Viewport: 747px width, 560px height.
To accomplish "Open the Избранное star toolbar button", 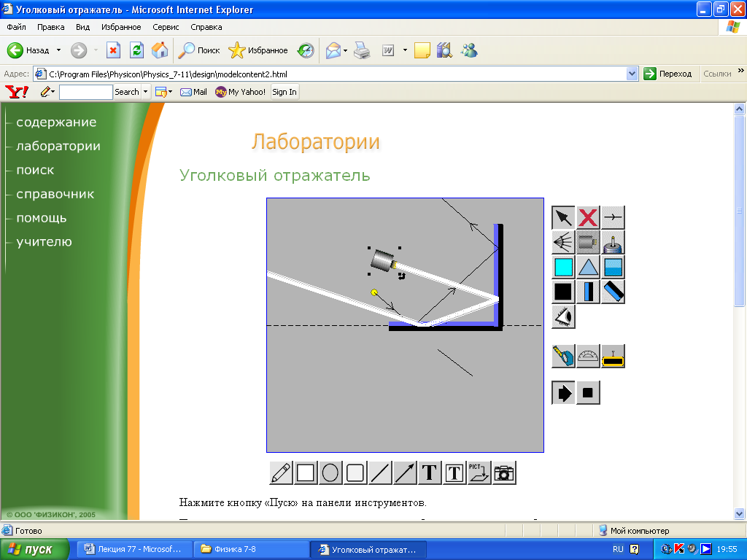I will 258,50.
